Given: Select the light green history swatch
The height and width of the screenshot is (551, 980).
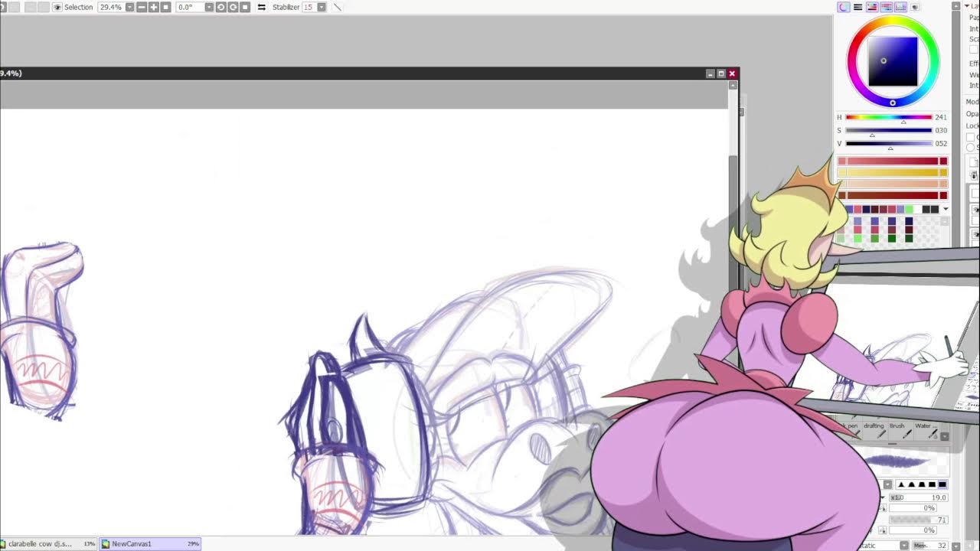Looking at the screenshot, I should click(x=909, y=209).
